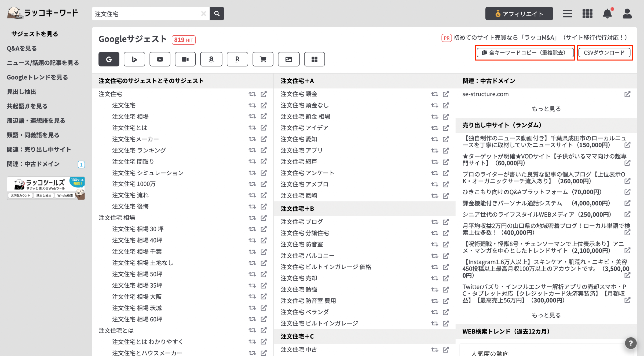
Task: Open the user account icon
Action: pos(627,13)
